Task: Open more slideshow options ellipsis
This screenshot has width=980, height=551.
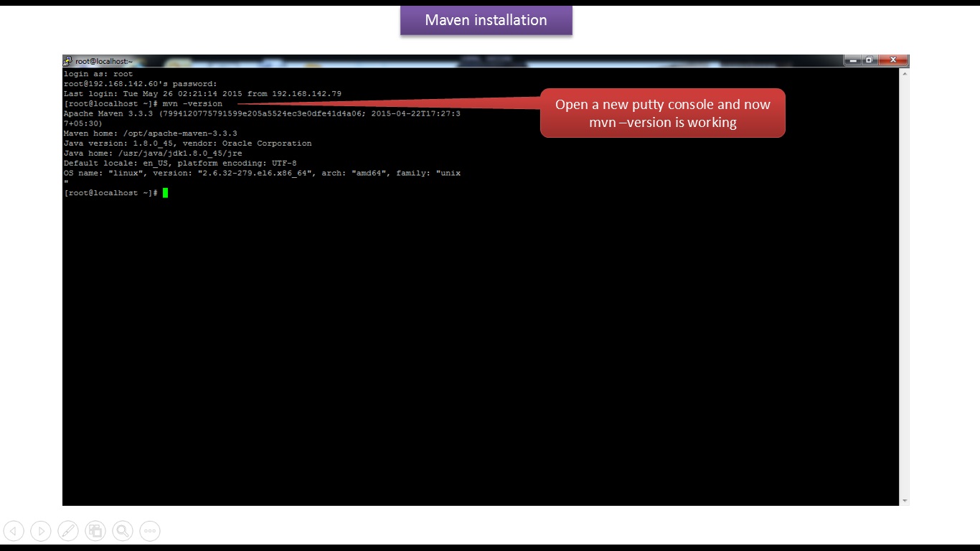Action: (x=150, y=531)
